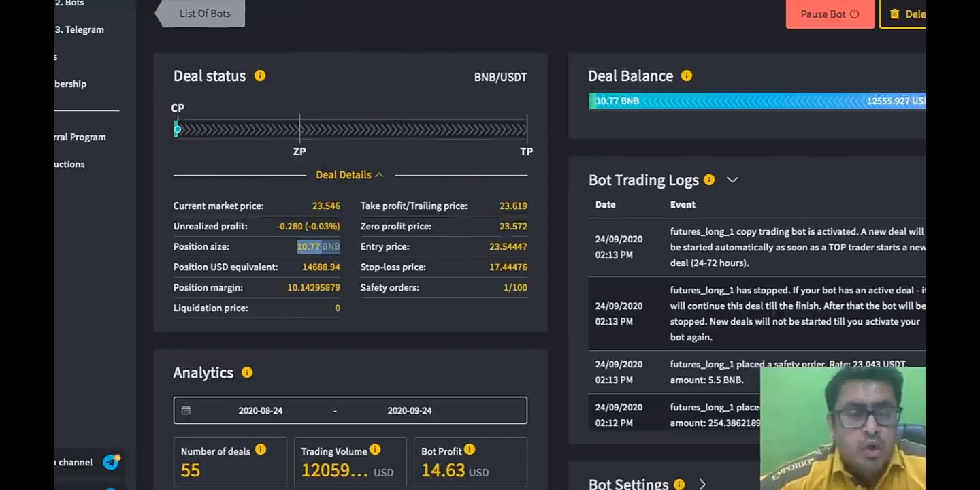The image size is (980, 490).
Task: Click the TP marker on deal progress
Action: [x=526, y=151]
